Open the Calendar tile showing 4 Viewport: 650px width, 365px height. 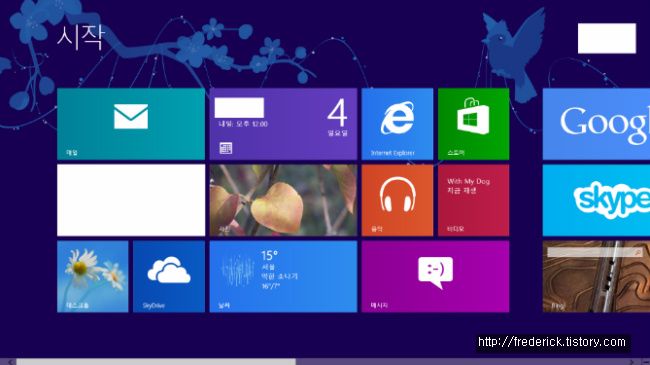click(x=283, y=124)
